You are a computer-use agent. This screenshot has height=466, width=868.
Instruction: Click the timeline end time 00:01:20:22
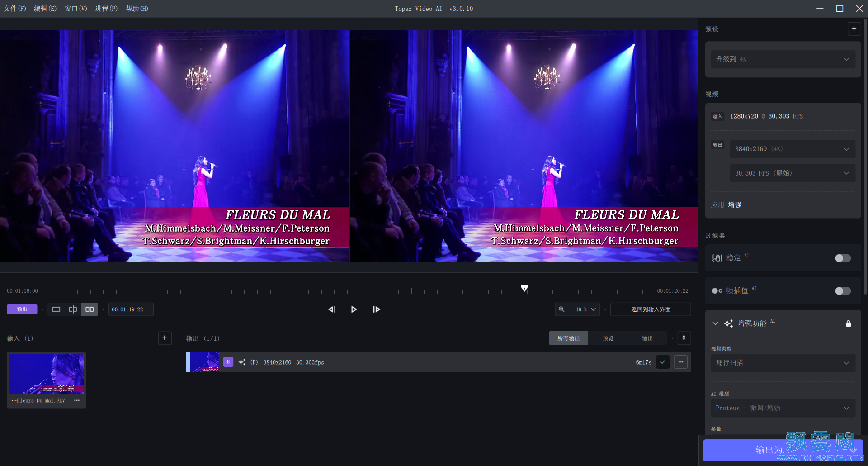tap(673, 291)
